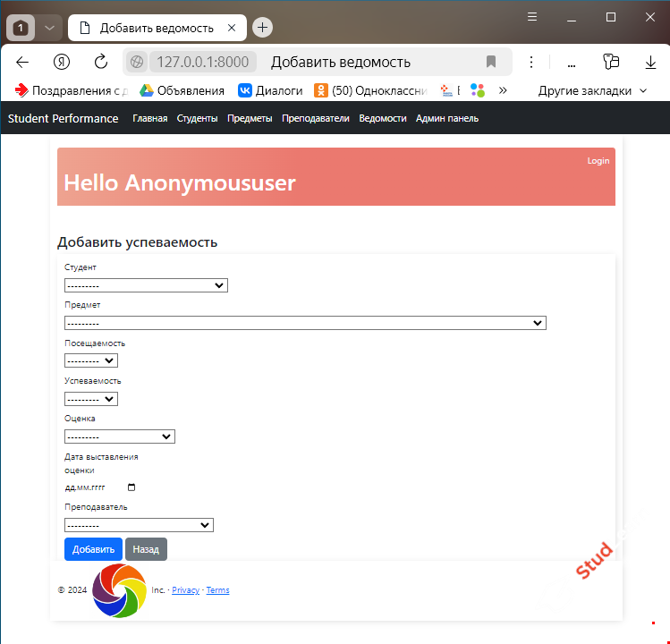Click the colorful swirl logo in footer
670x644 pixels.
[119, 590]
